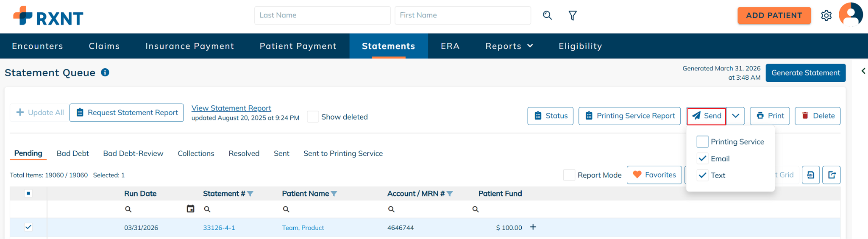Click the user profile avatar
Screen dimensions: 868x239
851,14
